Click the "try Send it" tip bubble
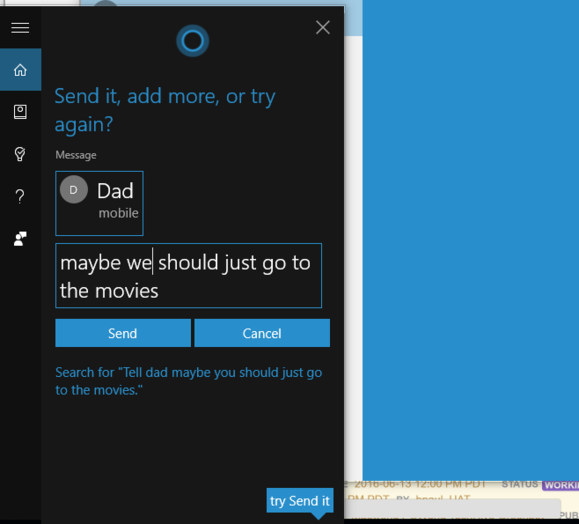This screenshot has width=579, height=524. (x=300, y=501)
